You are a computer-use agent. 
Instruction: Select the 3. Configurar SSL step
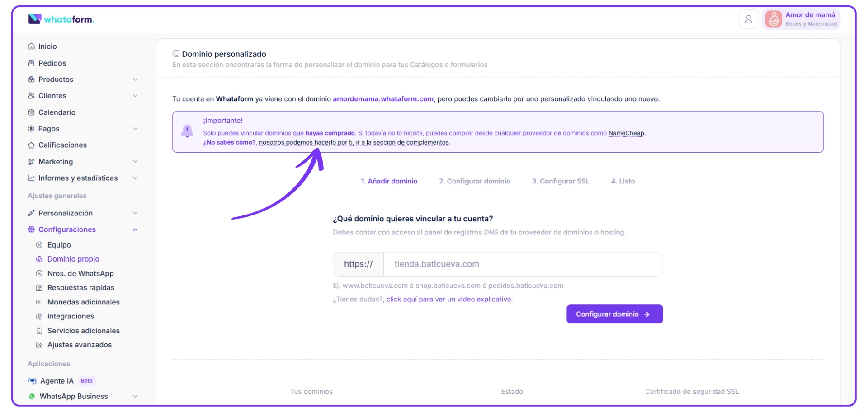coord(561,181)
